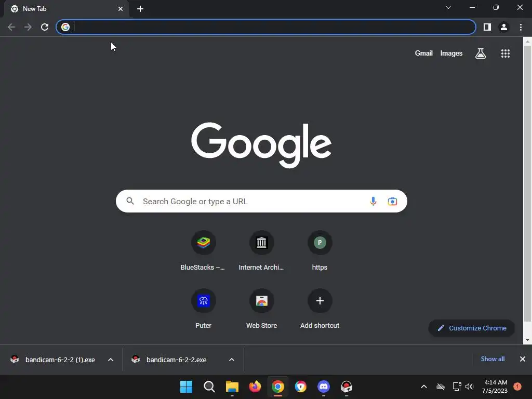The image size is (532, 399).
Task: Close the downloads bar
Action: point(523,359)
